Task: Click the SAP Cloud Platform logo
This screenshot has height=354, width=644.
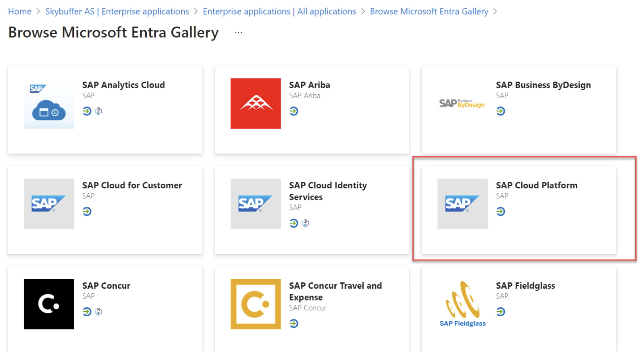Action: click(463, 204)
